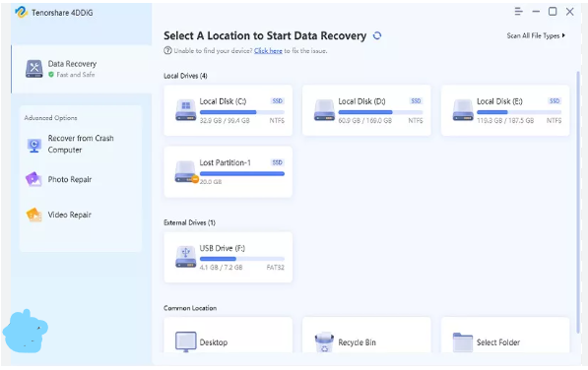Click the USB Drive (F:) usage bar
The width and height of the screenshot is (588, 370).
(x=242, y=259)
